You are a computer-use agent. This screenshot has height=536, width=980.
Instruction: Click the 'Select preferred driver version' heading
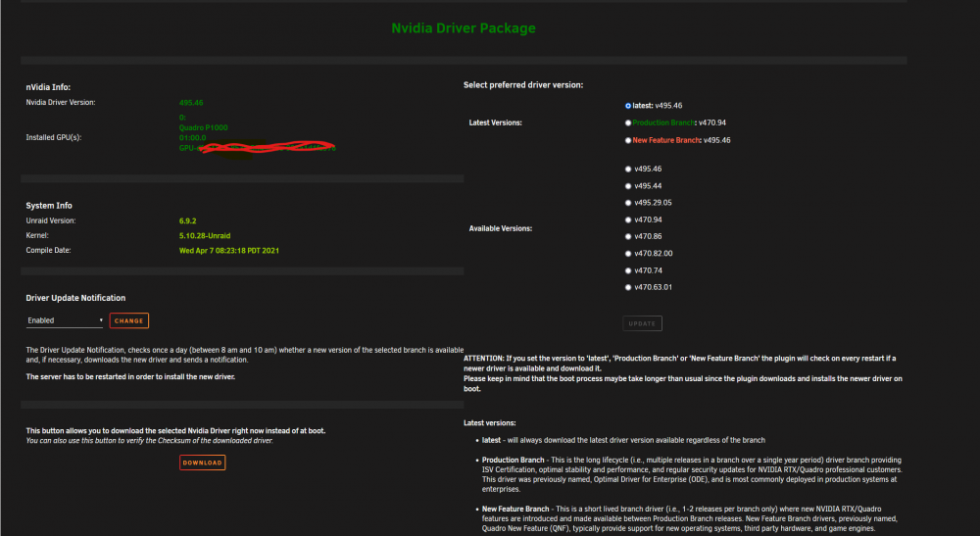(x=523, y=85)
